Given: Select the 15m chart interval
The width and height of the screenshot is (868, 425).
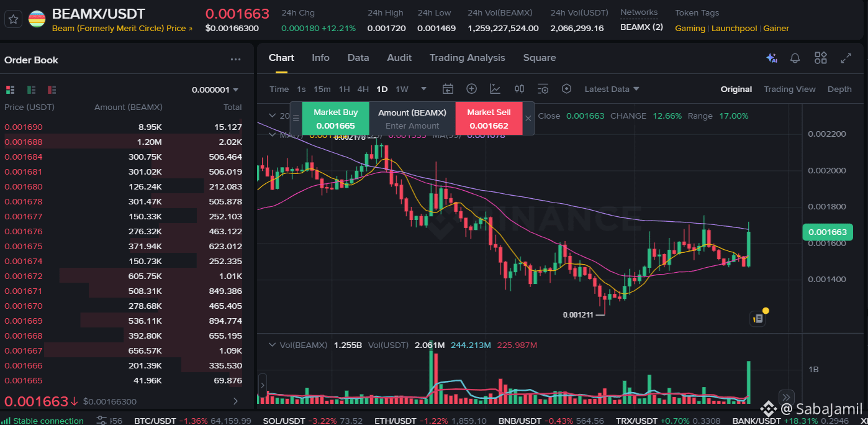Looking at the screenshot, I should tap(322, 89).
